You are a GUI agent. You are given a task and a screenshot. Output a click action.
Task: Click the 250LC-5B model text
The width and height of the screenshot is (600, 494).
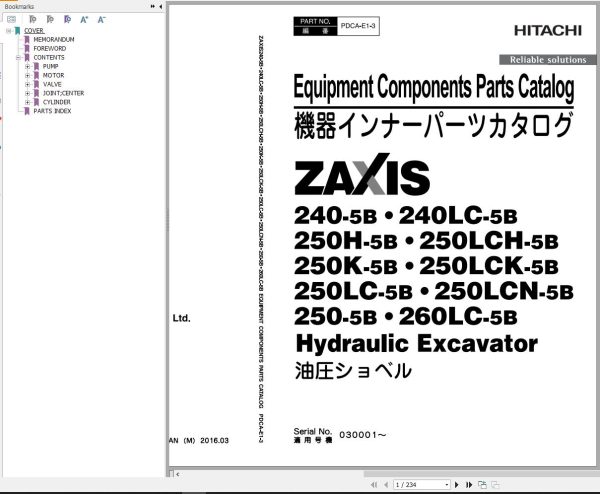[353, 292]
